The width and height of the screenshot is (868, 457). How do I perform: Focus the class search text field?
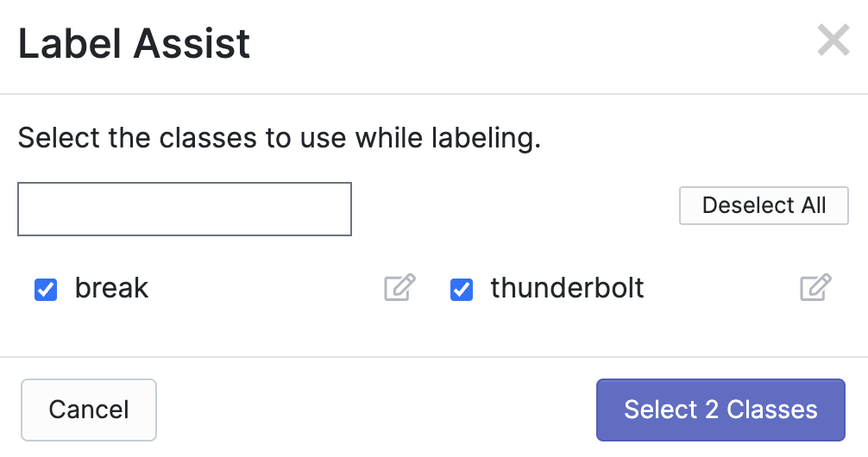(x=185, y=209)
